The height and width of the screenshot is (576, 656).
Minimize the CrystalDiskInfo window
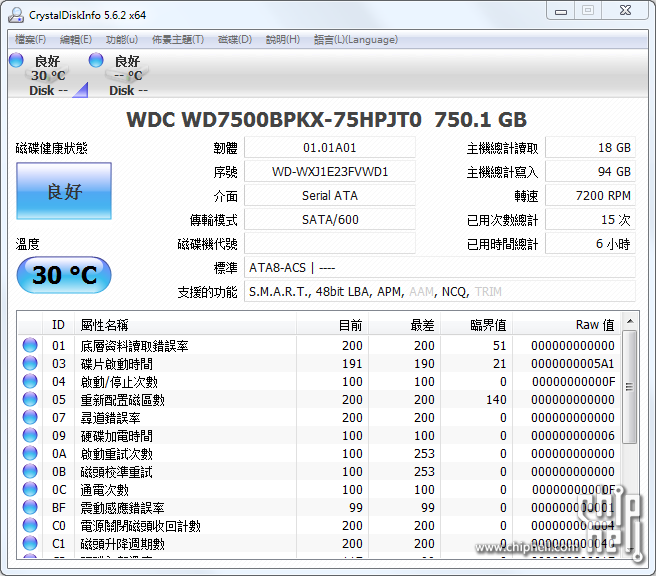(561, 10)
